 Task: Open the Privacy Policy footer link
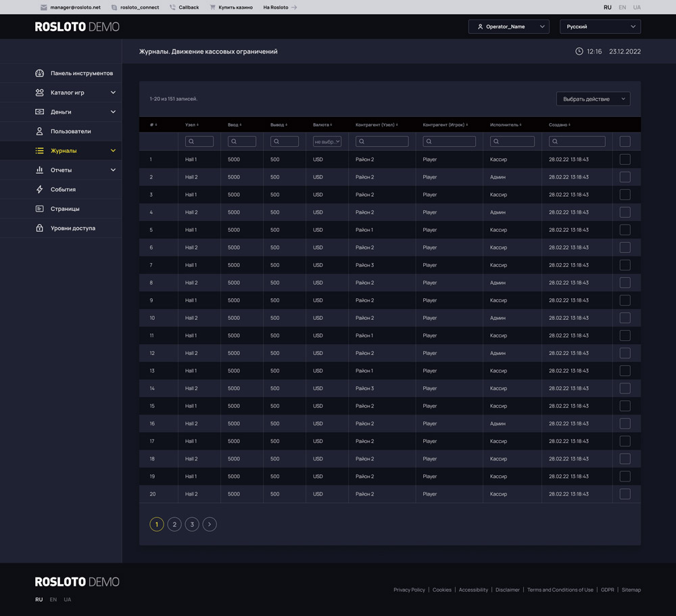click(409, 590)
